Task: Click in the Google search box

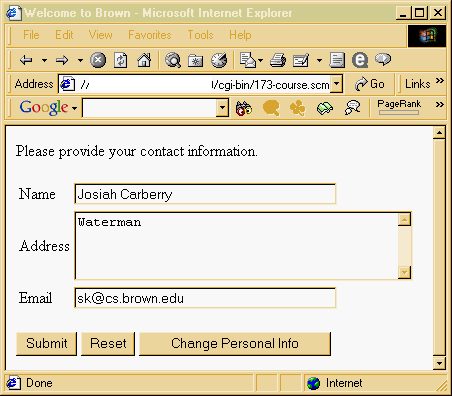Action: pyautogui.click(x=149, y=108)
